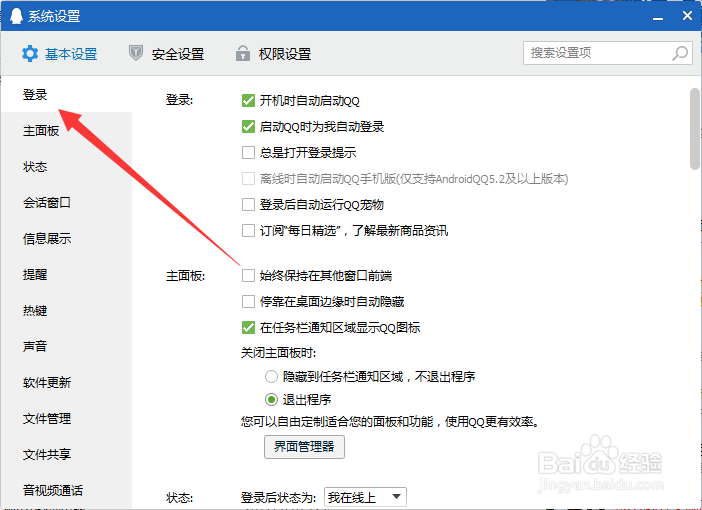This screenshot has width=702, height=510.
Task: Minimize the 系统设置 window
Action: (658, 17)
